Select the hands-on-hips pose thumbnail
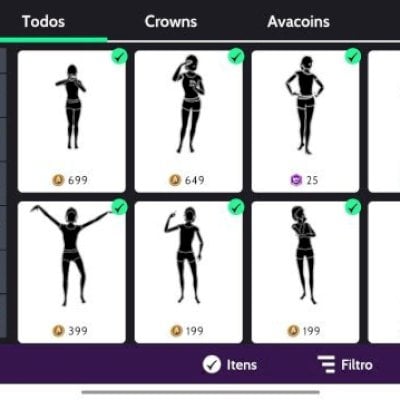The image size is (400, 400). click(x=305, y=121)
